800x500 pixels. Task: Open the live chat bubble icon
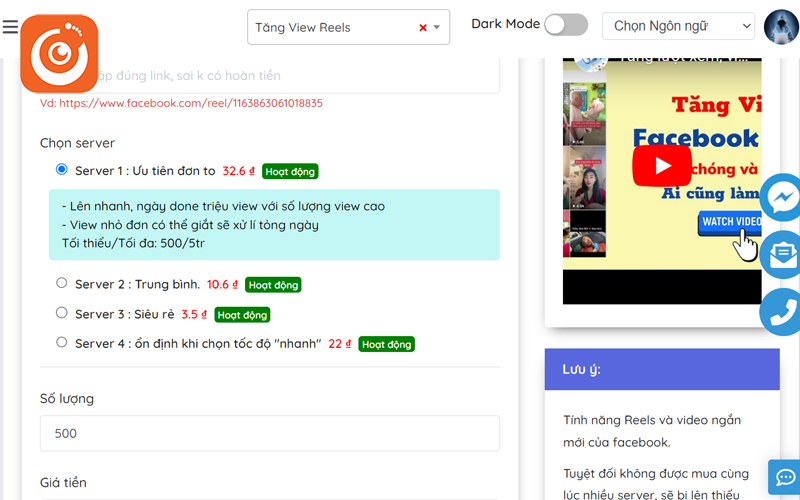pyautogui.click(x=784, y=477)
